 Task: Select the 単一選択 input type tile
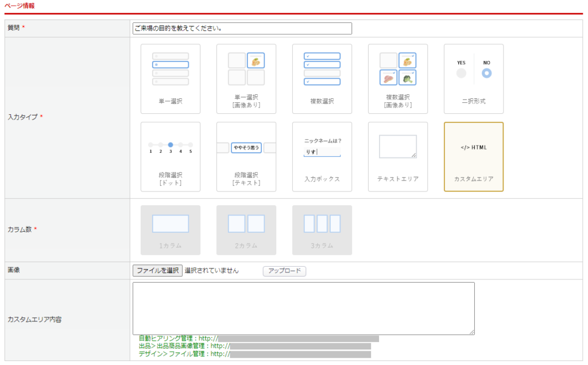click(170, 79)
